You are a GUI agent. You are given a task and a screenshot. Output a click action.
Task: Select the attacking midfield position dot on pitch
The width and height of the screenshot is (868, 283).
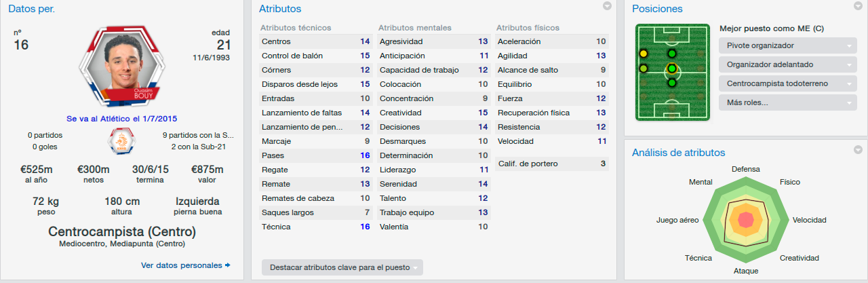click(x=671, y=54)
